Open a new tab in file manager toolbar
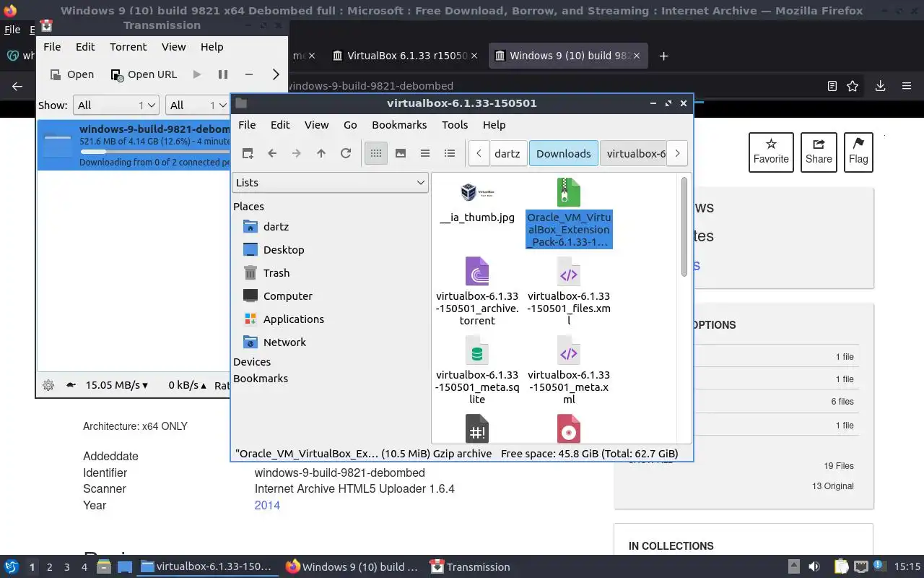 pyautogui.click(x=248, y=153)
